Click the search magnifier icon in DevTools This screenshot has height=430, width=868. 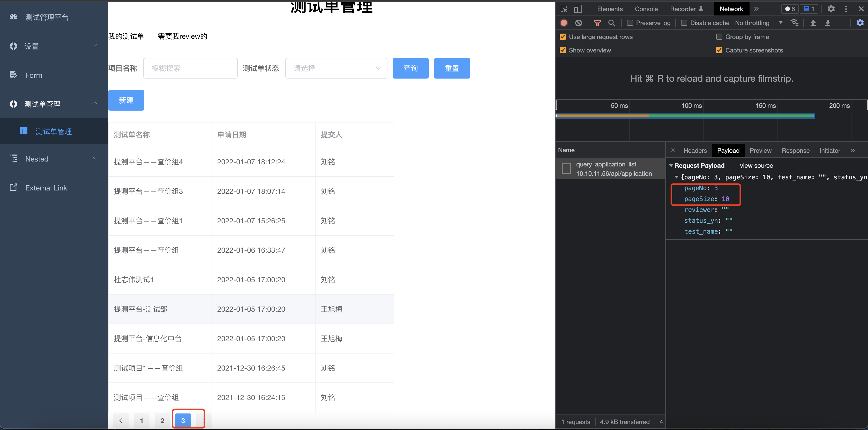[612, 23]
